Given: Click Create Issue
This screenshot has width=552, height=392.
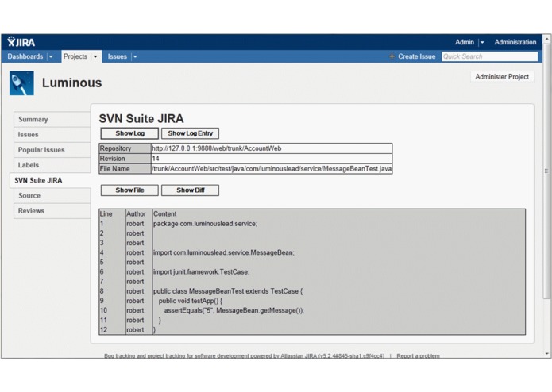Looking at the screenshot, I should click(x=416, y=56).
